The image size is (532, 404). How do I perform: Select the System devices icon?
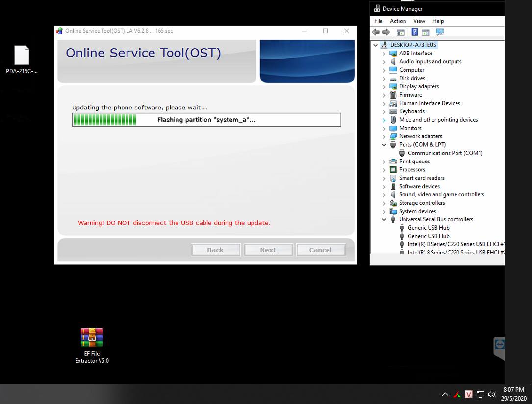[x=393, y=212]
